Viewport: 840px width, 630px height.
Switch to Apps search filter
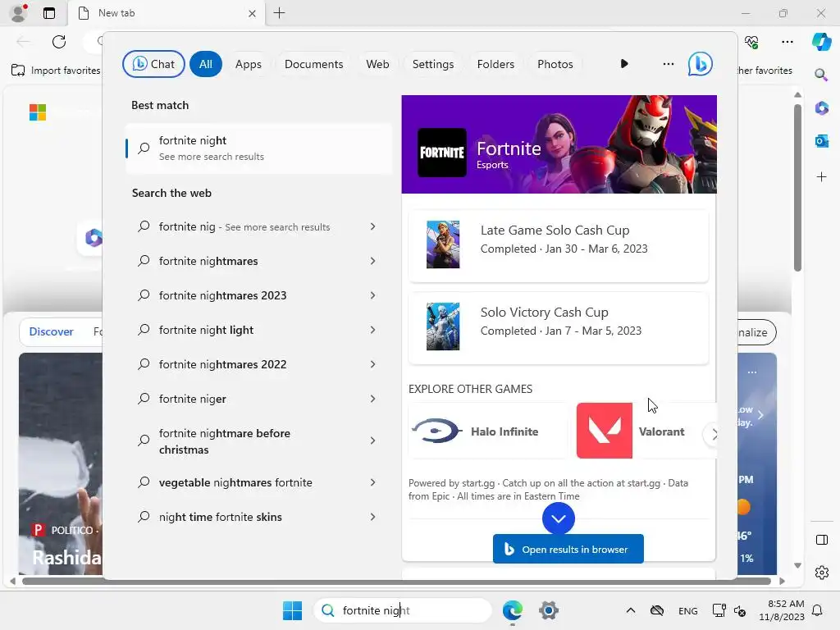[249, 64]
